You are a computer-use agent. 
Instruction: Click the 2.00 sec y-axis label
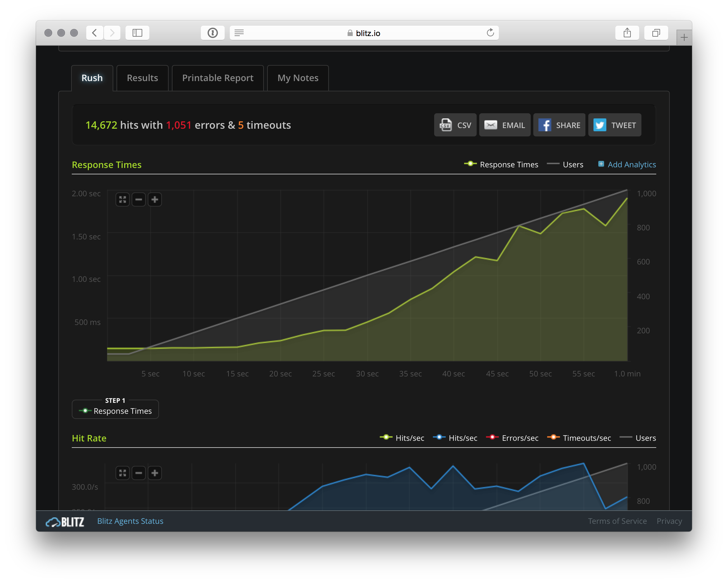pos(86,193)
